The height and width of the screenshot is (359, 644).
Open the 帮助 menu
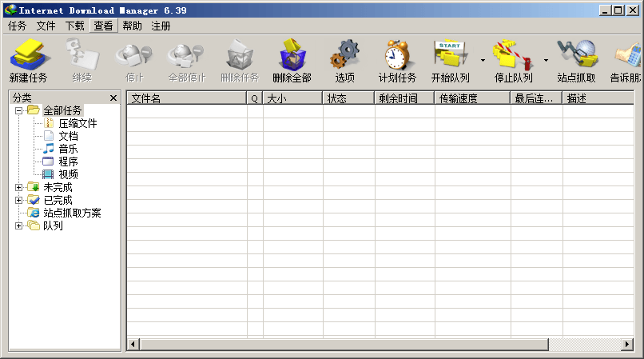click(132, 26)
